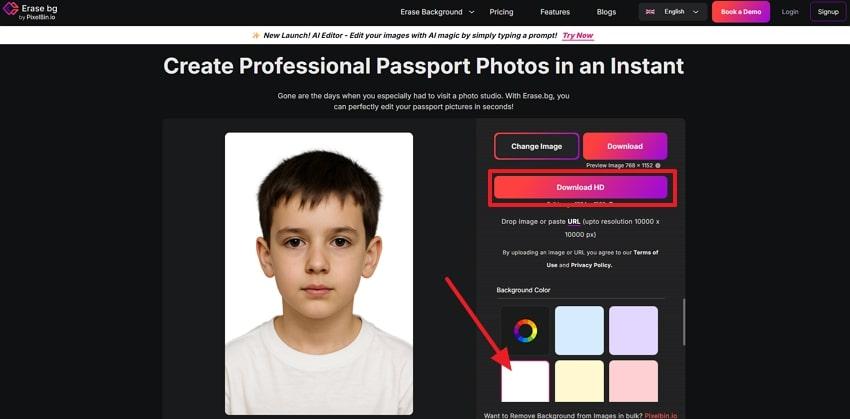Open the custom color wheel picker

(x=525, y=331)
